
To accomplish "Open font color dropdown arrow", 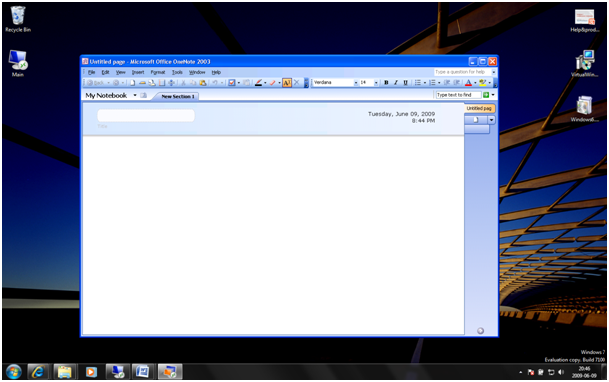I will (475, 83).
